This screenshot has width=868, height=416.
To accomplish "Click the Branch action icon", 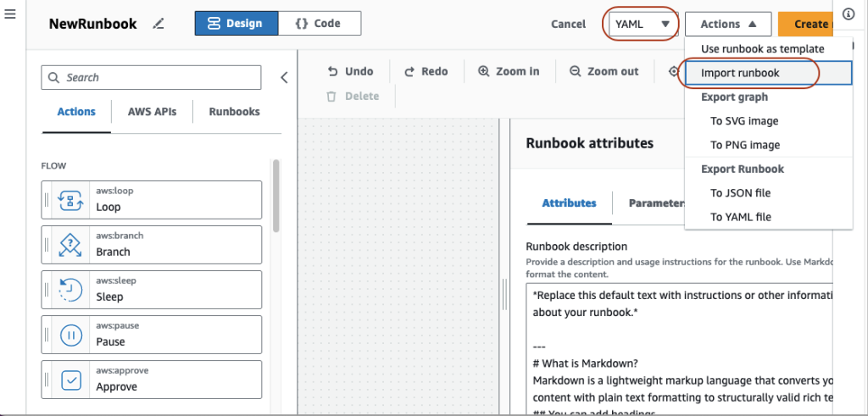I will (71, 245).
